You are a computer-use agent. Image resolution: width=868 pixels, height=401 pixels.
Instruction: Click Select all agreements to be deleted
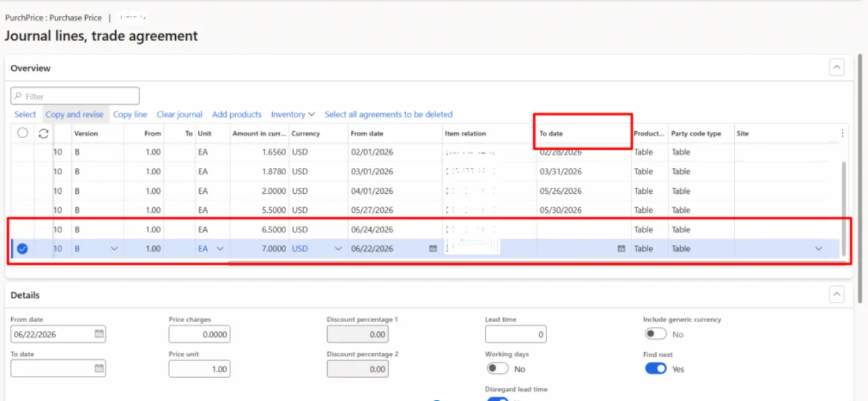[389, 114]
